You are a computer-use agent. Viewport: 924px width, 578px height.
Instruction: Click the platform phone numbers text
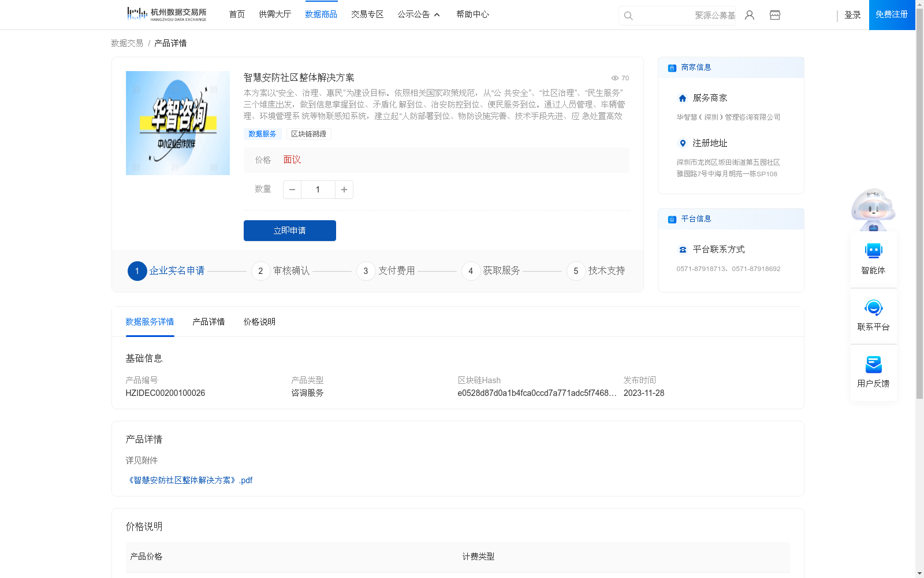[x=728, y=269]
